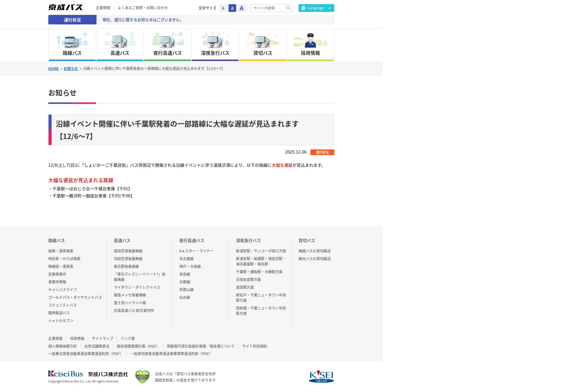Open the 深夜急行バス moon bus icon
The height and width of the screenshot is (392, 572).
point(215,41)
